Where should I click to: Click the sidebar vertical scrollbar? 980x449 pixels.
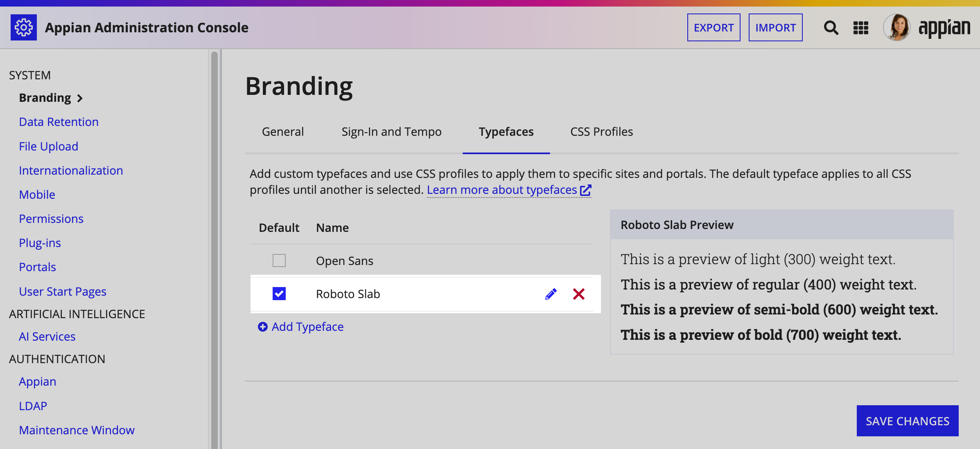point(215,249)
